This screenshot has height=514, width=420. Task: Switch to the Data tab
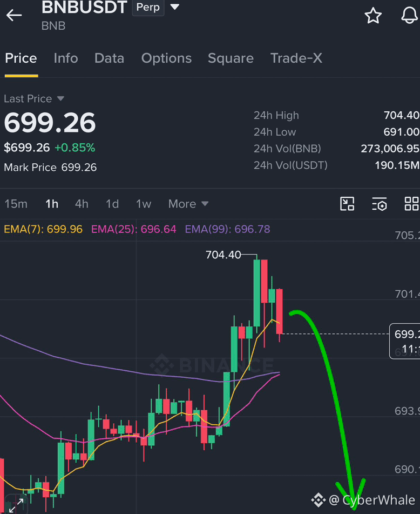[x=110, y=58]
